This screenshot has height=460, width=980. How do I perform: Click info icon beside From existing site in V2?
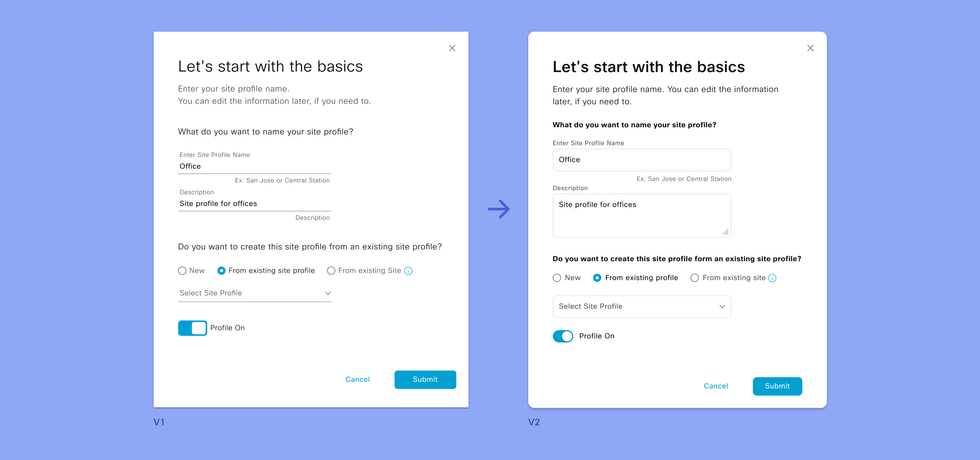(x=772, y=278)
